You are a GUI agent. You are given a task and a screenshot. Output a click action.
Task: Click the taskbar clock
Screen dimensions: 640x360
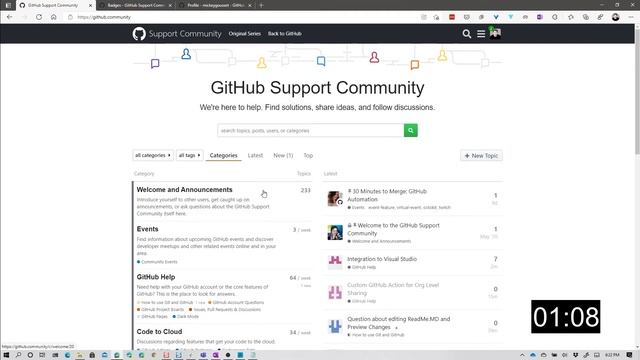612,355
